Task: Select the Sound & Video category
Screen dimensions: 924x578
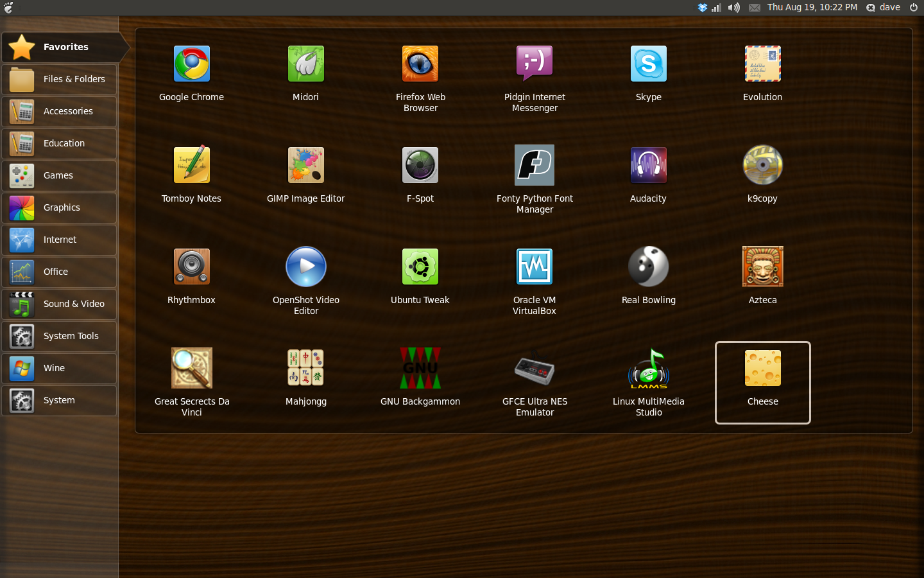Action: click(x=59, y=304)
